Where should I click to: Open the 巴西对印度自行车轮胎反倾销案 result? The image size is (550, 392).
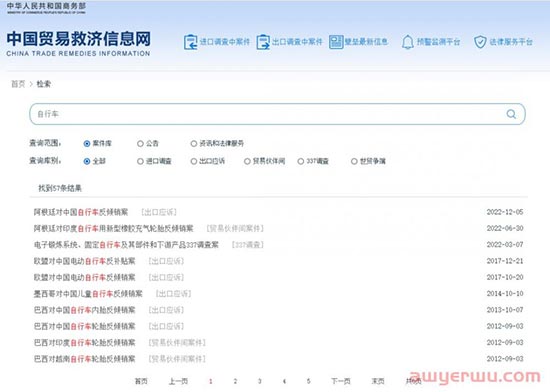[x=85, y=343]
